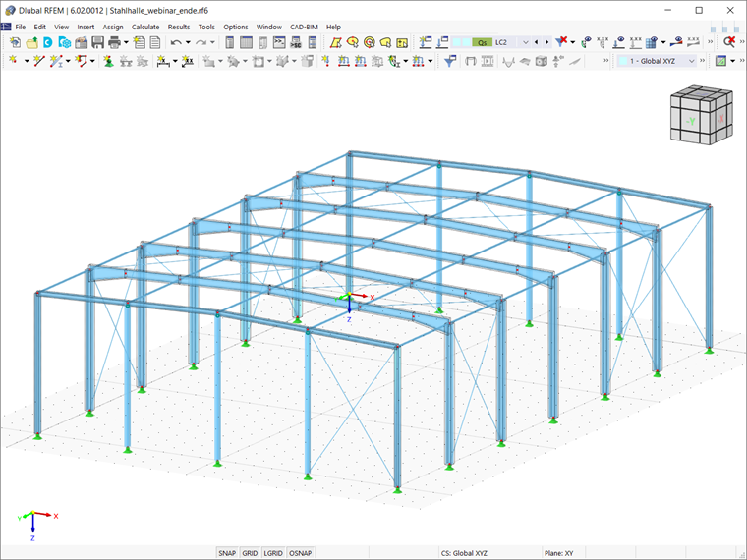This screenshot has height=560, width=747.
Task: Open the CAD-BIM menu
Action: [x=304, y=28]
